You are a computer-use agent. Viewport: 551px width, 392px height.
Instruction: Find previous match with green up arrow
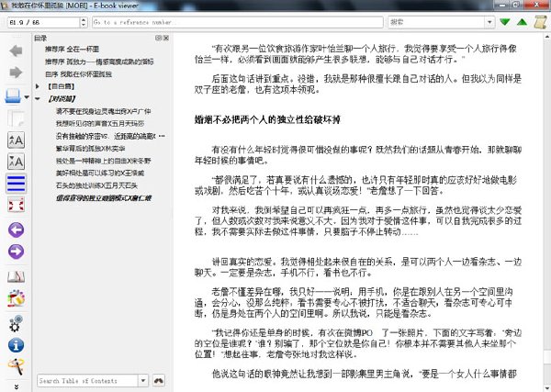[x=523, y=22]
